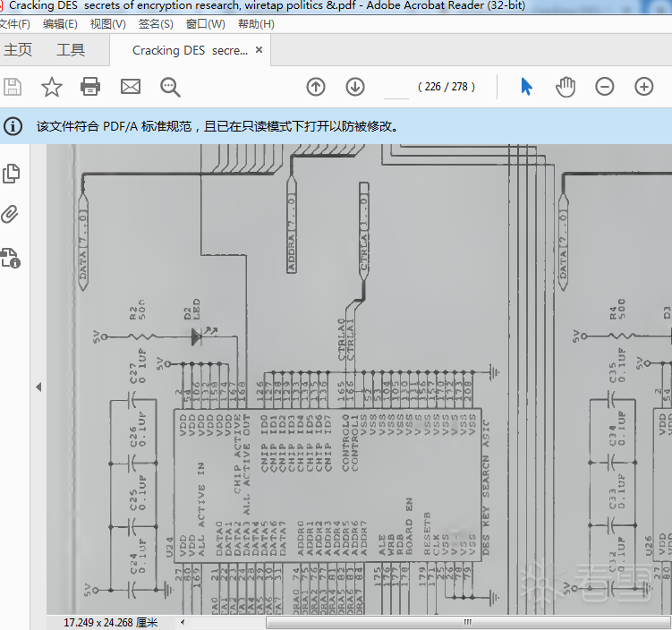Print the document with the printer icon

[90, 87]
